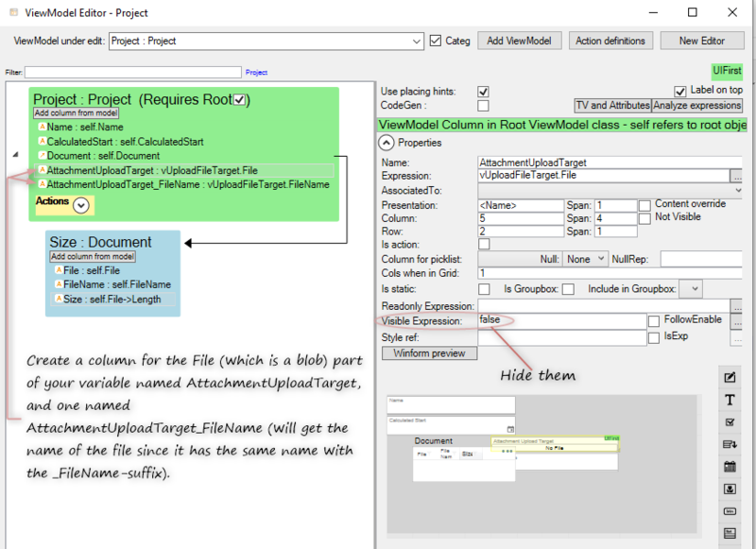Select Size : self.File->Length column

[112, 300]
